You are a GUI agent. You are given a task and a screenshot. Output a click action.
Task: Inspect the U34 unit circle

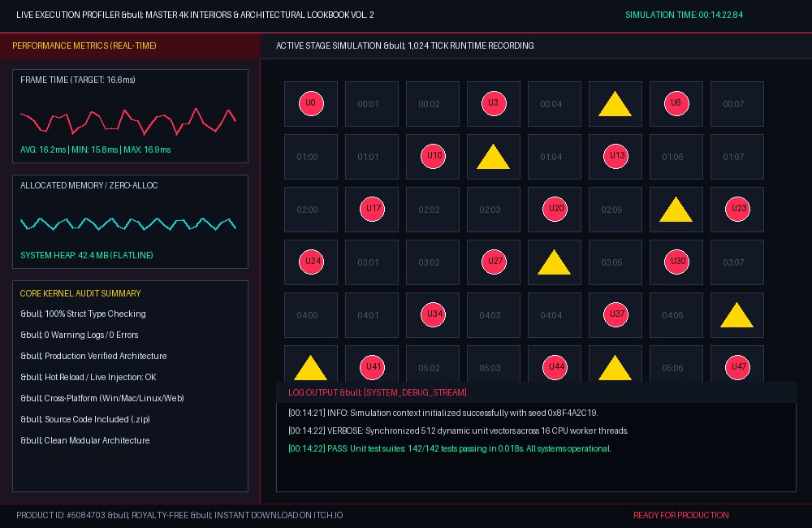[433, 314]
